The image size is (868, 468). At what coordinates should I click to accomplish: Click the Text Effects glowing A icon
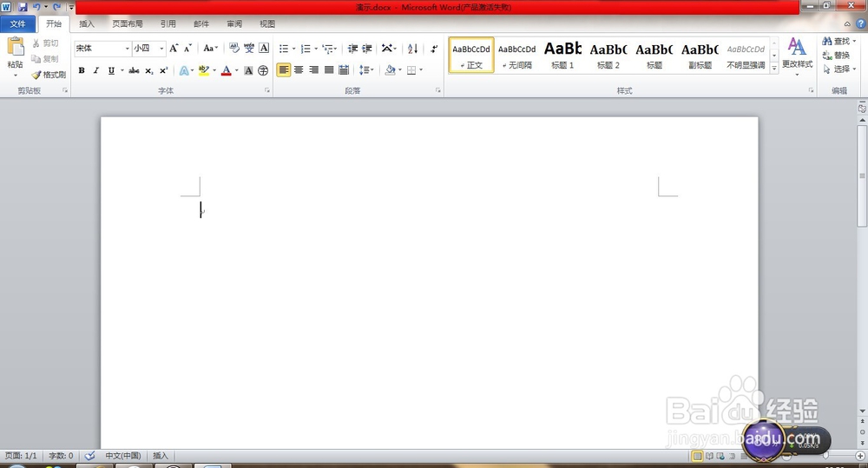point(184,70)
